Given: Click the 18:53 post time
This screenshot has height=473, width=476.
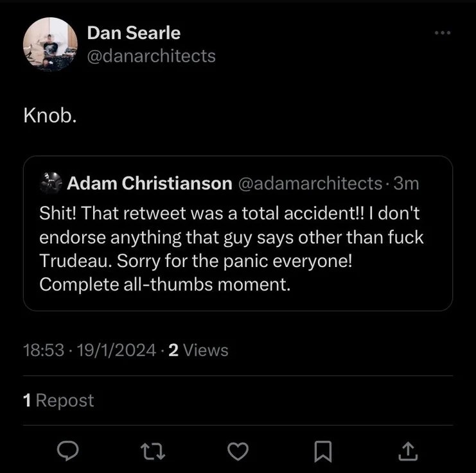Looking at the screenshot, I should tap(44, 350).
